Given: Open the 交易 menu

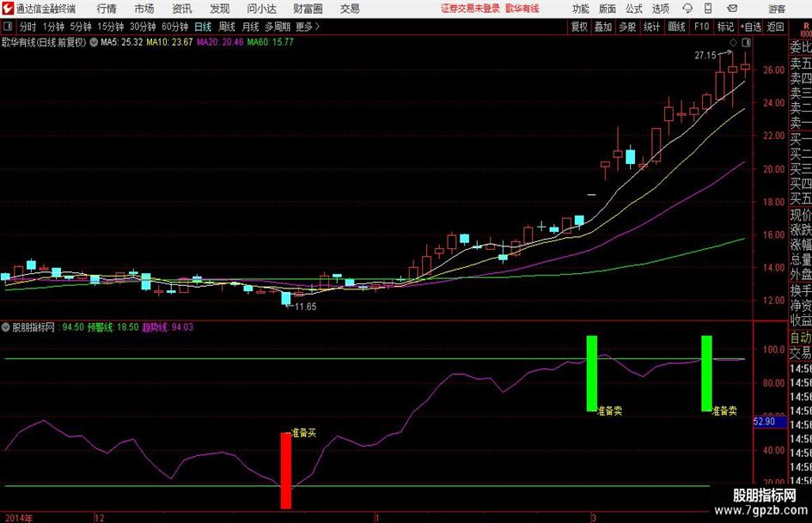Looking at the screenshot, I should 350,9.
